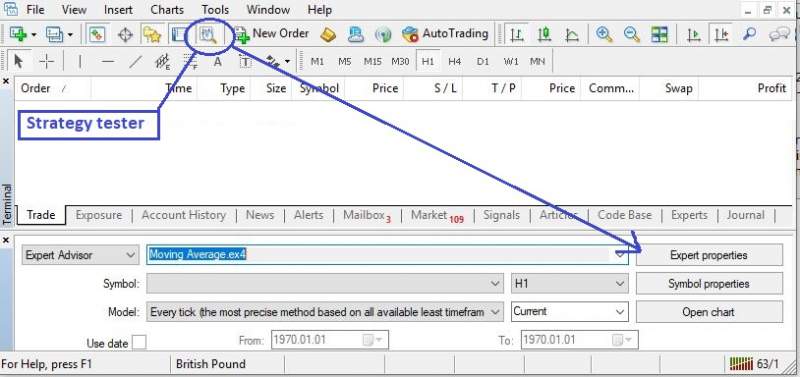Toggle the Market Watch window icon
The height and width of the screenshot is (377, 800).
tap(97, 35)
